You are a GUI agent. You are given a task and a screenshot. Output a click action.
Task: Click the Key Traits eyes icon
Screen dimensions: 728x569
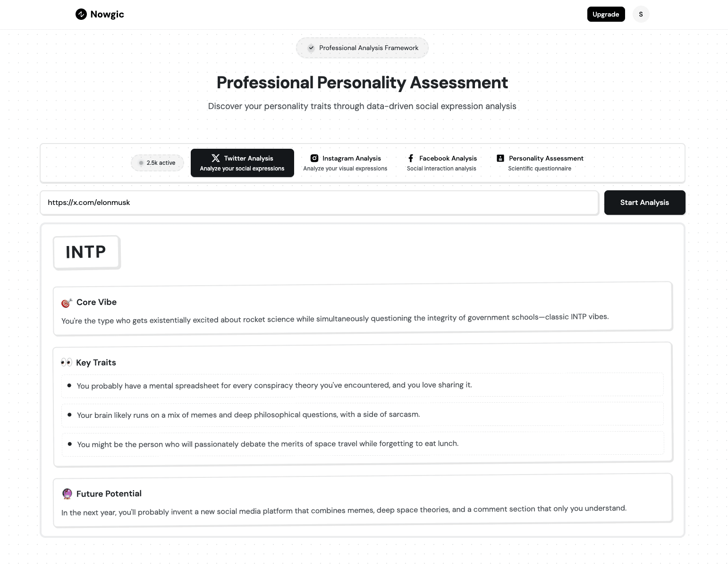point(67,363)
